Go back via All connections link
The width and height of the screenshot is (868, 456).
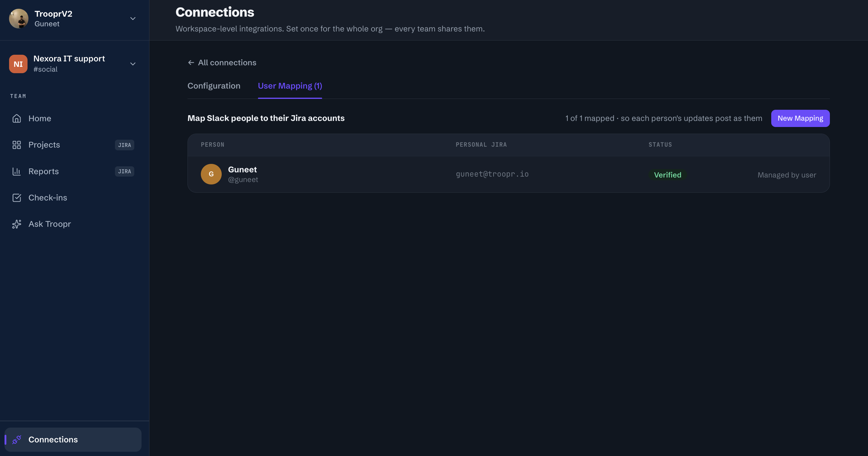222,63
